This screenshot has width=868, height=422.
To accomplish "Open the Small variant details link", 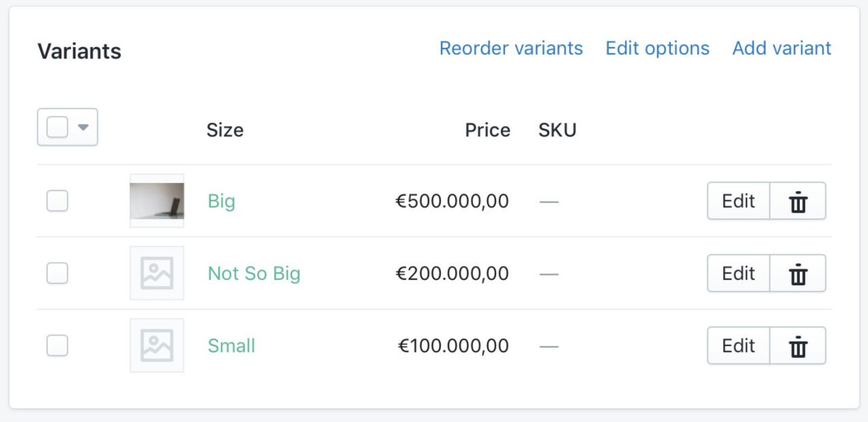I will (x=231, y=345).
